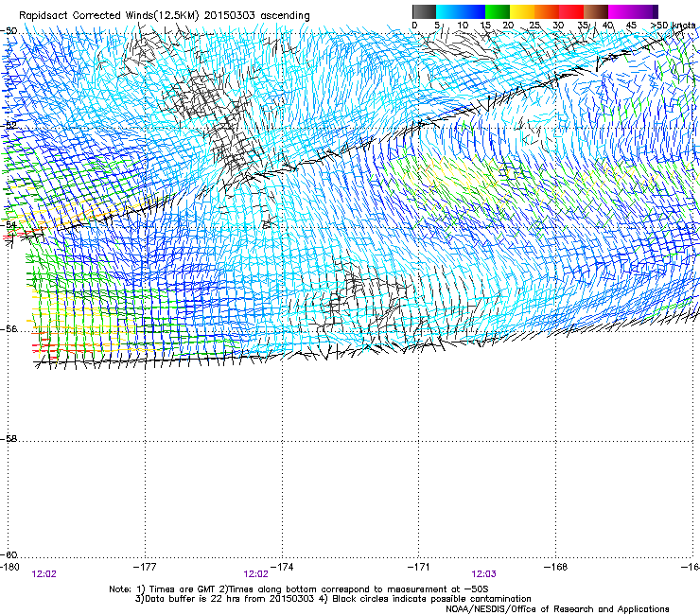This screenshot has height=615, width=700.
Task: Click the 12:02 time label beside -174
Action: (255, 574)
